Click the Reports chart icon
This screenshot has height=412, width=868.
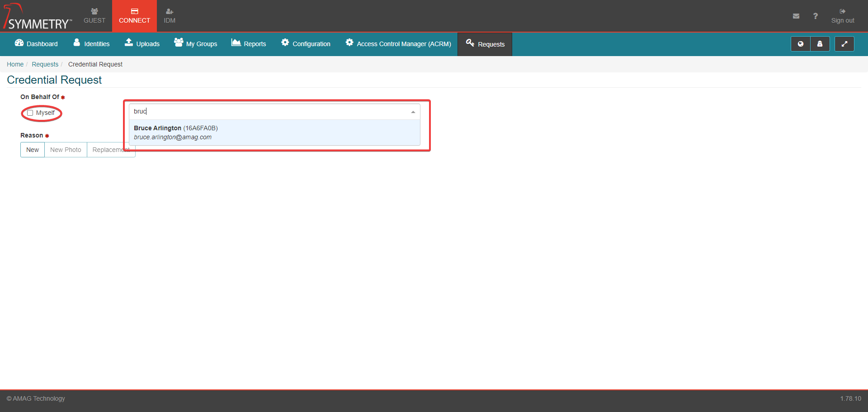click(x=236, y=42)
